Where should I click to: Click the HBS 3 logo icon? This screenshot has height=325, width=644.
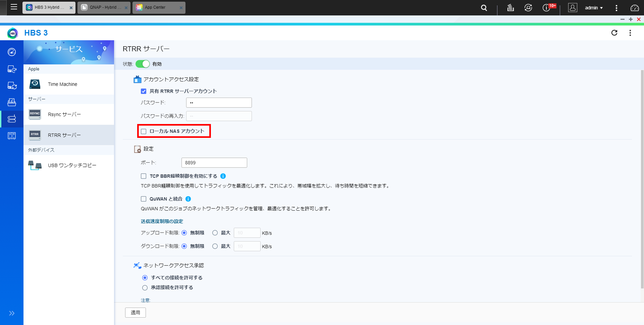pos(13,33)
